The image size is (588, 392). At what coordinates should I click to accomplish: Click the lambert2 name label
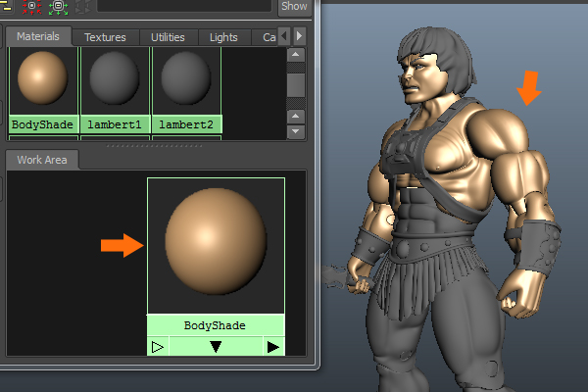(x=186, y=124)
